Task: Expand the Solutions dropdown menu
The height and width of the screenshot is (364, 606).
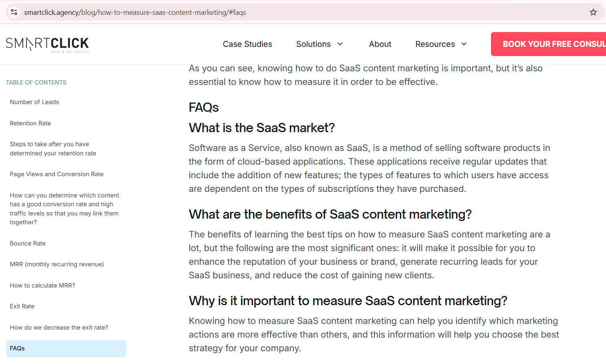Action: (313, 44)
